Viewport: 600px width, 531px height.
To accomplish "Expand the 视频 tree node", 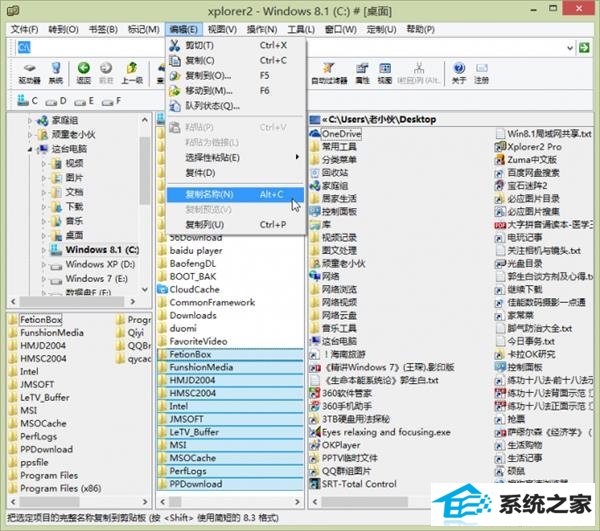I will [44, 164].
